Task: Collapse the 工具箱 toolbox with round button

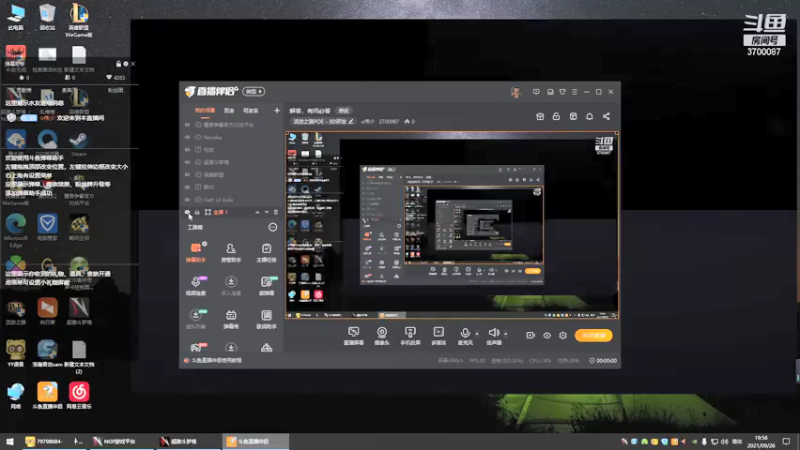Action: point(272,227)
